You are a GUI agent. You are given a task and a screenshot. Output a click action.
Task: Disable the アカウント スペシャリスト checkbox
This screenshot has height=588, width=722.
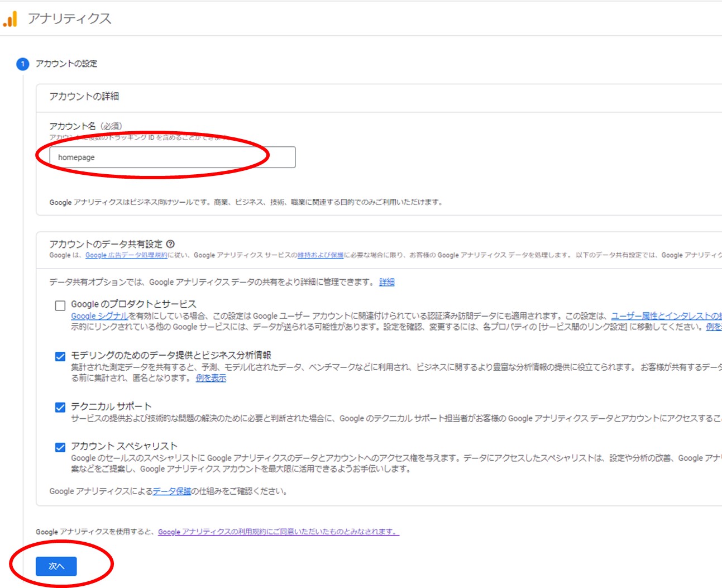click(60, 447)
